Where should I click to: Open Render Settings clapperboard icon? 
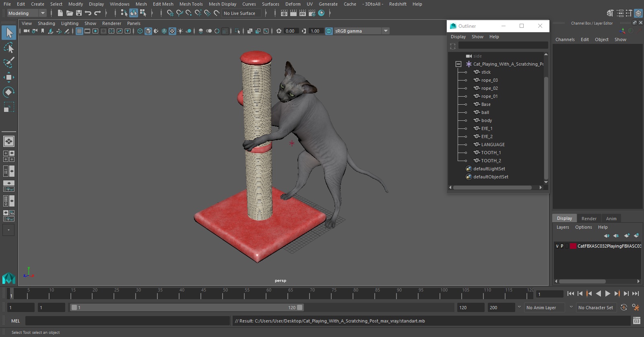click(312, 13)
